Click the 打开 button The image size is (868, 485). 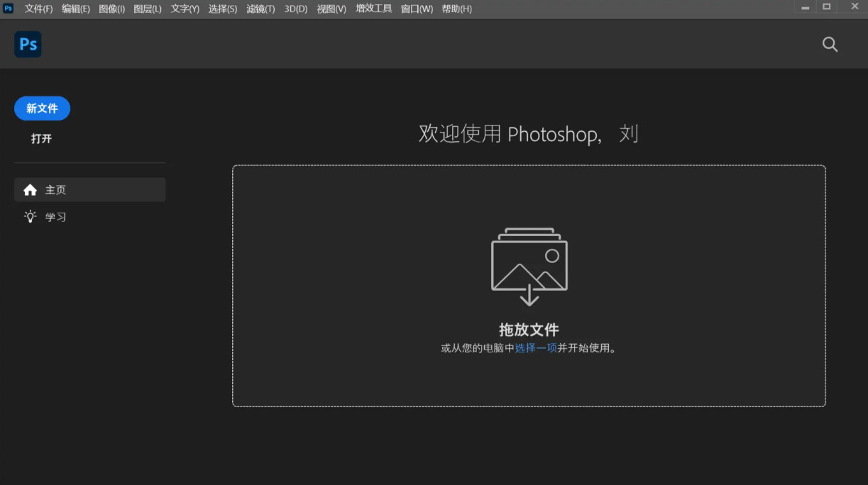(42, 139)
